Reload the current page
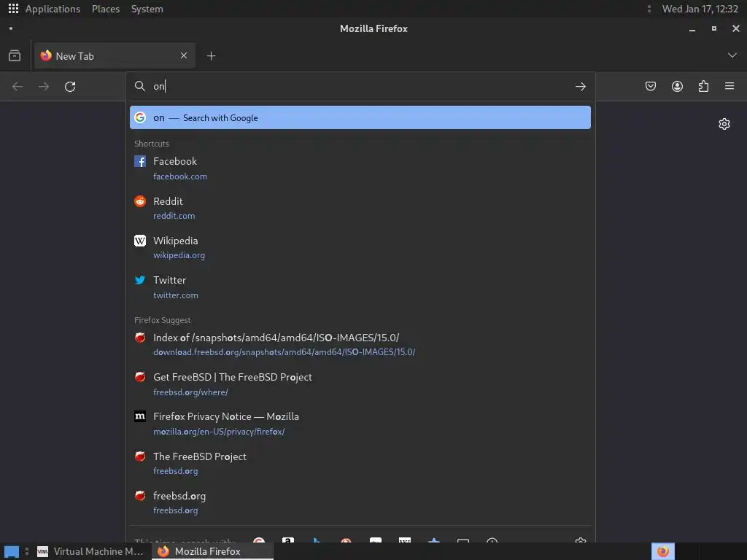The image size is (747, 560). pos(70,87)
